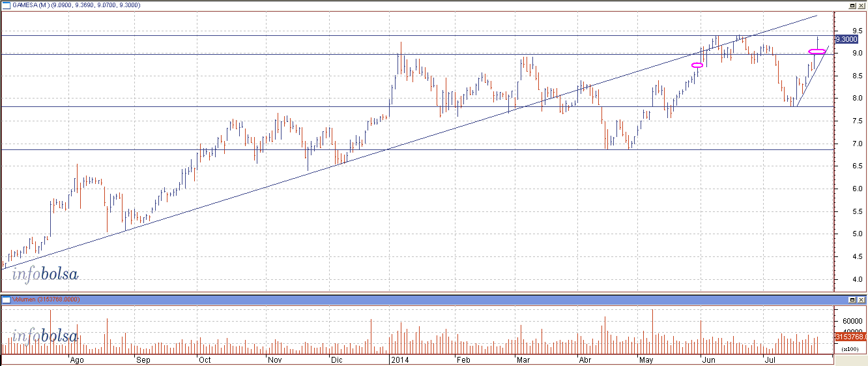Close the Volumen panel
This screenshot has height=366, width=868.
(861, 299)
